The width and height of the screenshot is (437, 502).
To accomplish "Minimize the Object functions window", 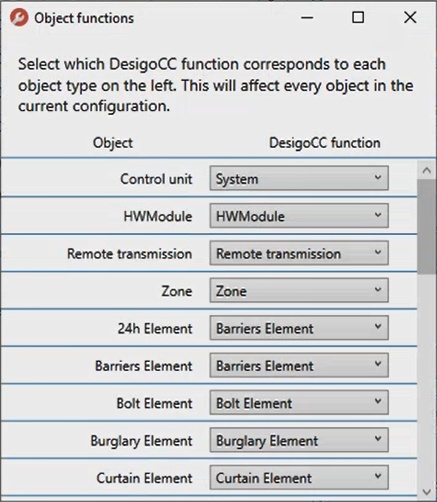I will pos(307,18).
